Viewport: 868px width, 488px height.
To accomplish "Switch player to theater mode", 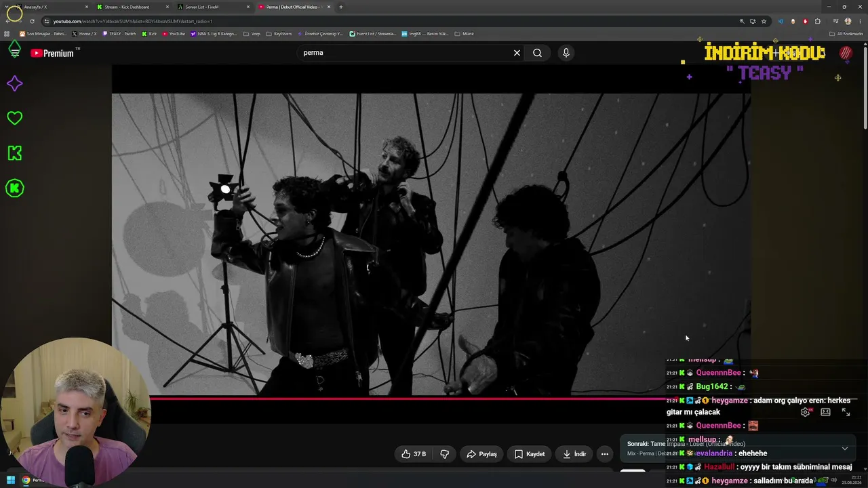I will coord(825,412).
